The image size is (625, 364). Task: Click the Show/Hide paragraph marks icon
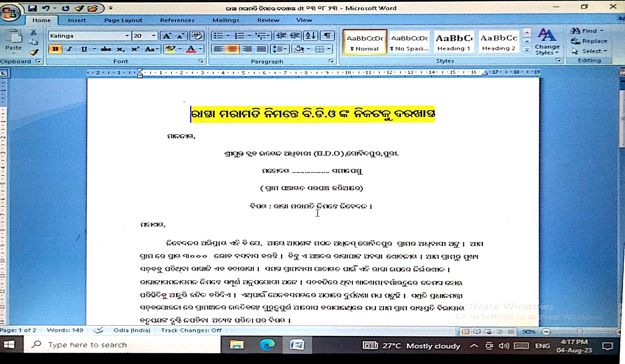click(327, 36)
